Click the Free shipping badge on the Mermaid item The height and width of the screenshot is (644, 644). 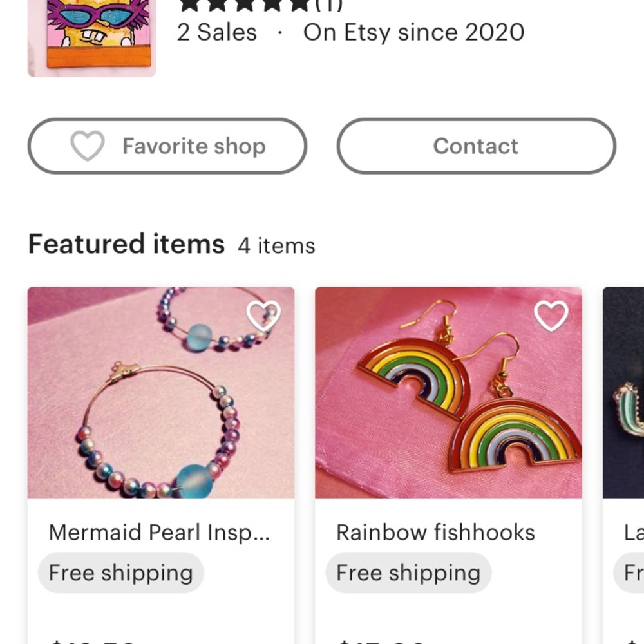[120, 573]
